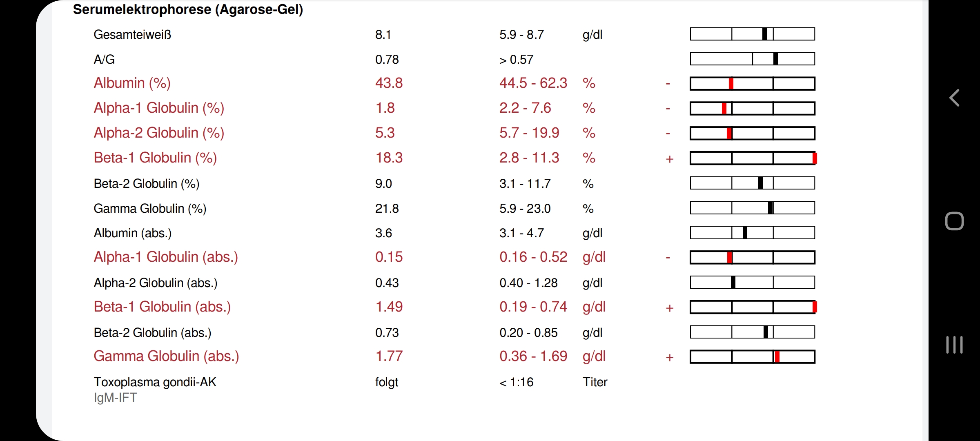The height and width of the screenshot is (441, 980).
Task: Tap the Android home button
Action: (954, 221)
